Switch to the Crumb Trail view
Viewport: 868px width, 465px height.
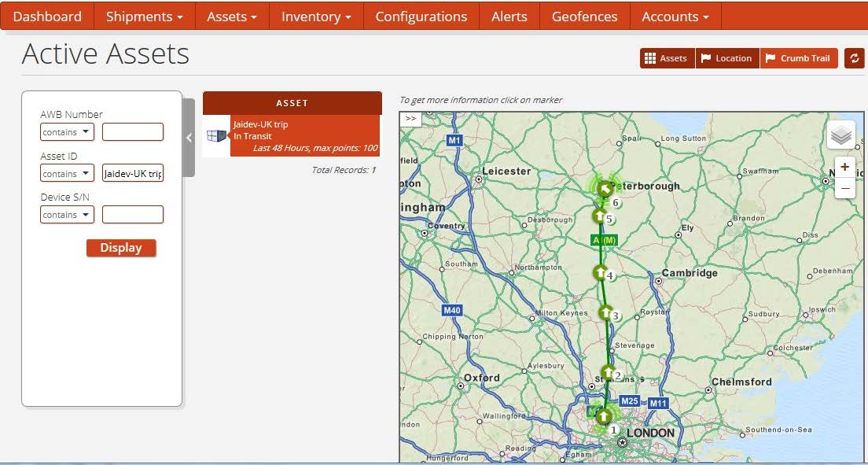(x=799, y=58)
